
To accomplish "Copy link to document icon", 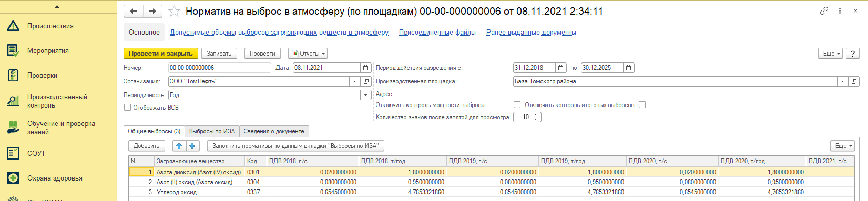I will (x=824, y=10).
